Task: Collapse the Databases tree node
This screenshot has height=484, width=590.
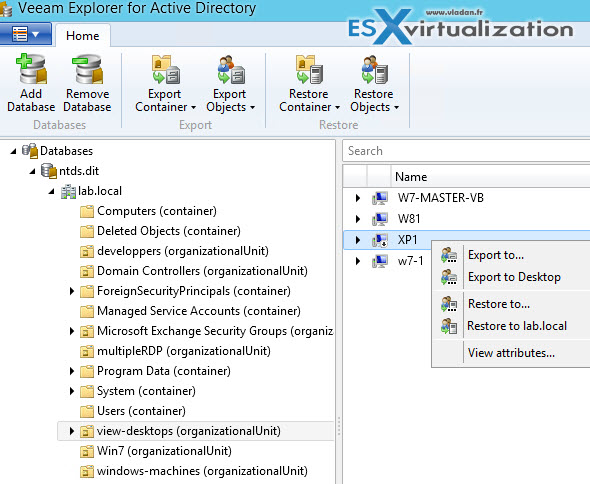Action: [14, 151]
